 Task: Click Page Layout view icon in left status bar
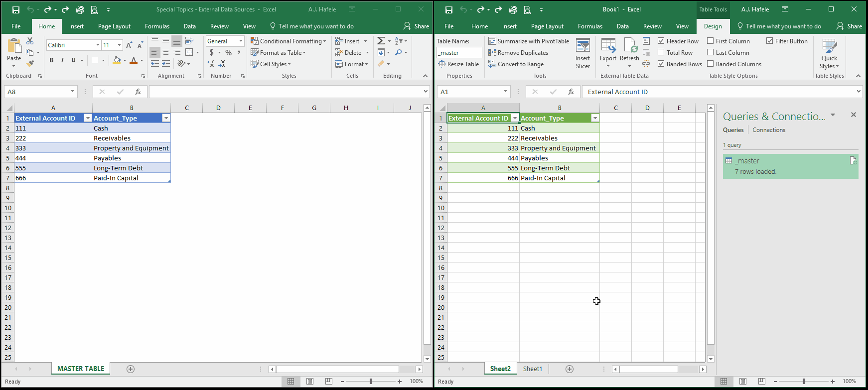pos(310,382)
